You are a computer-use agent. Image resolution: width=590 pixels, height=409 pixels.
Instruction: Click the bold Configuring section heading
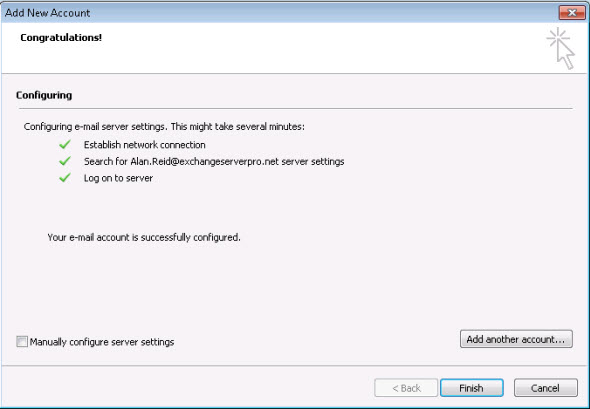click(x=44, y=95)
